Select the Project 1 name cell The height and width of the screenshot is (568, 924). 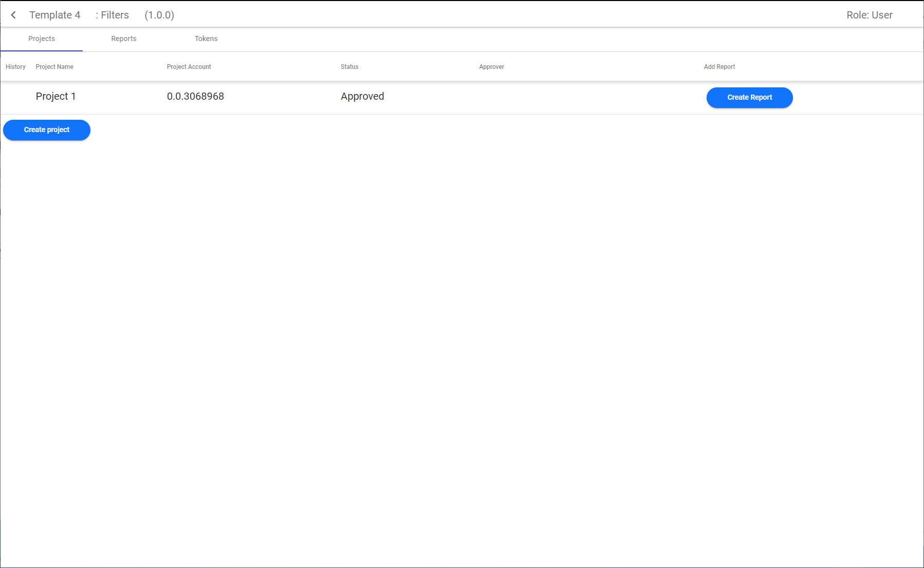pos(56,97)
